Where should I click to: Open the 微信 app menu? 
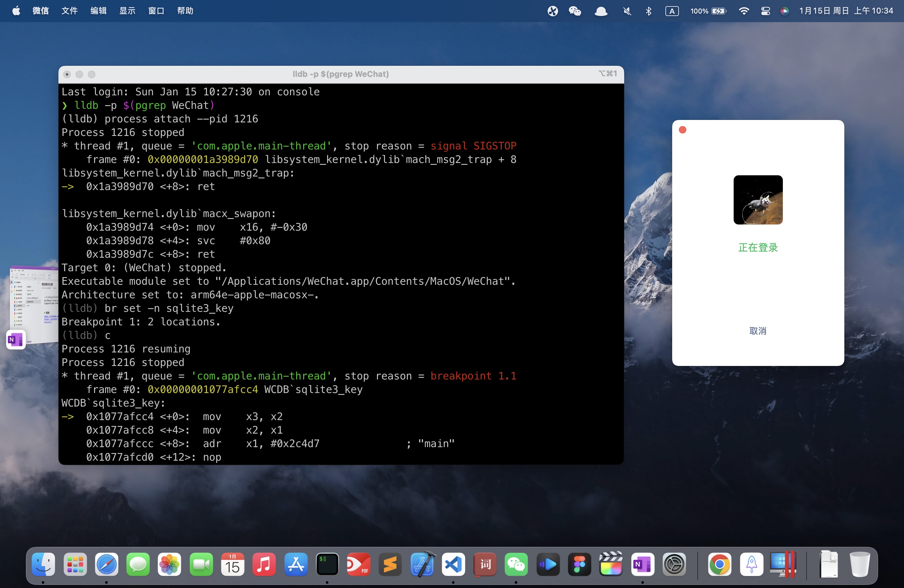41,11
